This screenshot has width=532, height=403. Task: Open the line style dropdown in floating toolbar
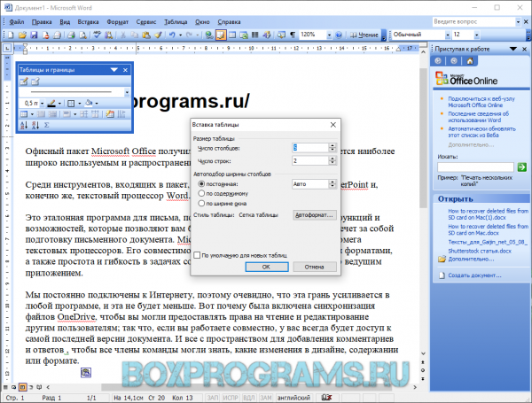point(127,92)
